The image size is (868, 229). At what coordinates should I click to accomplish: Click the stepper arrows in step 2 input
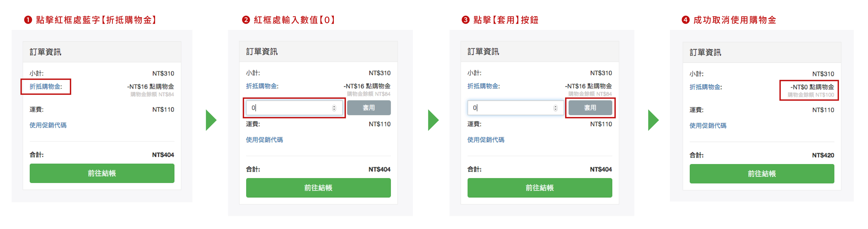334,108
